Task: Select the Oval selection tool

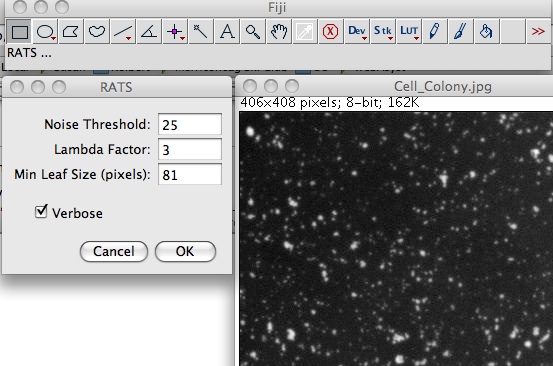Action: 45,32
